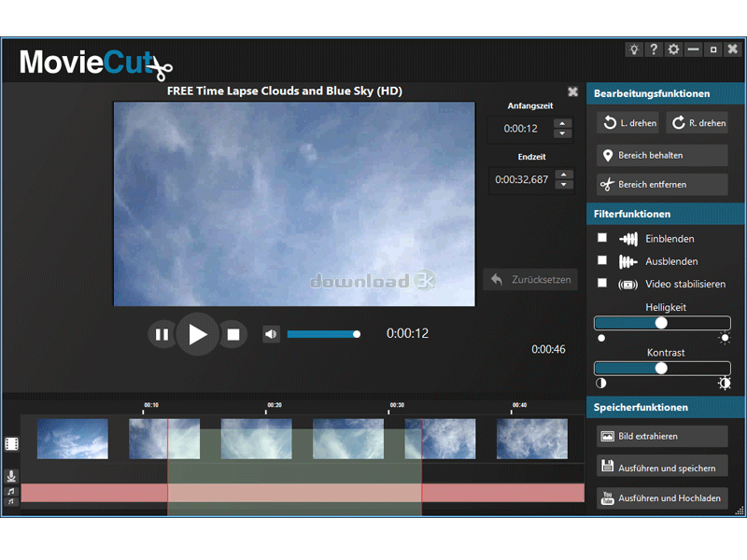Image resolution: width=747 pixels, height=560 pixels.
Task: Stop the video playback
Action: pyautogui.click(x=233, y=334)
